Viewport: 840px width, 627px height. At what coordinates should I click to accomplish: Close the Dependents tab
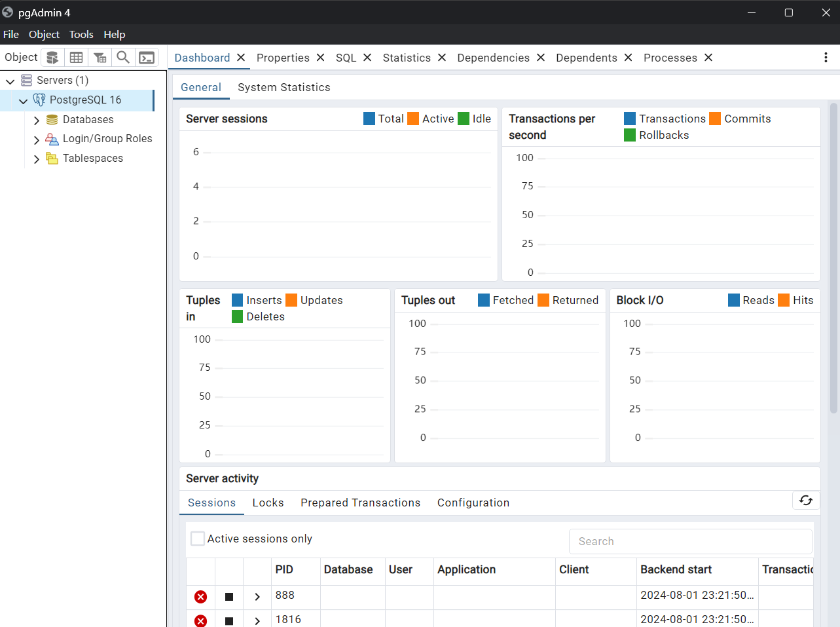point(628,58)
